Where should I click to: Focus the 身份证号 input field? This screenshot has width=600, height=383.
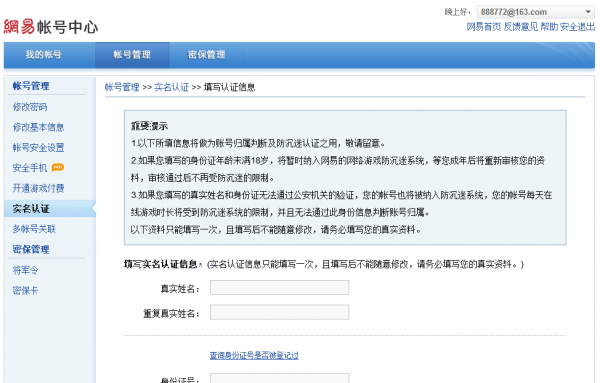coord(279,378)
